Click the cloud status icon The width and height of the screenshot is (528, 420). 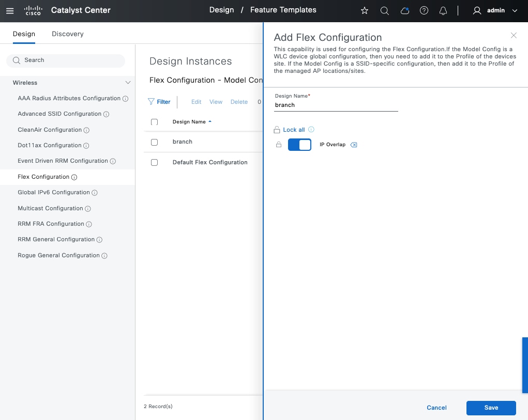pyautogui.click(x=405, y=10)
